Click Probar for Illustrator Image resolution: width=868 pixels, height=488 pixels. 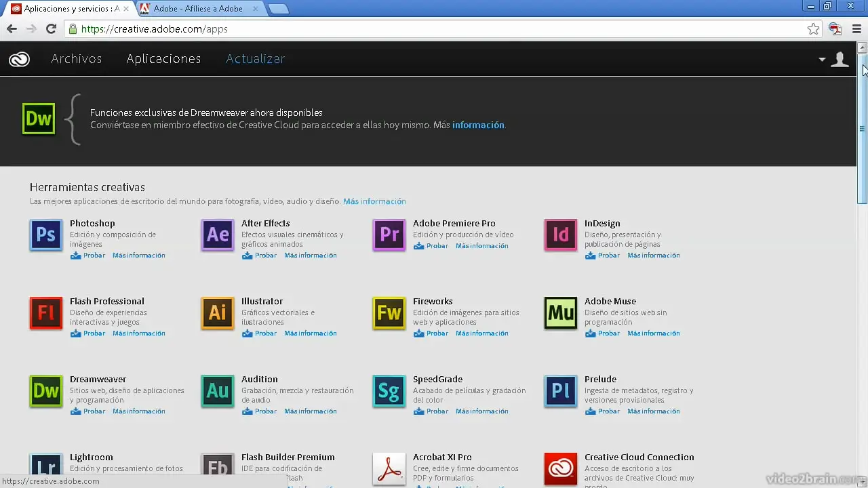tap(260, 333)
